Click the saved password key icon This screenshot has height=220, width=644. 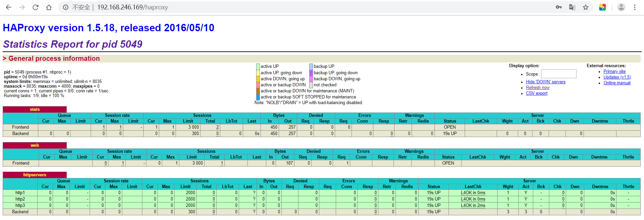pyautogui.click(x=559, y=7)
